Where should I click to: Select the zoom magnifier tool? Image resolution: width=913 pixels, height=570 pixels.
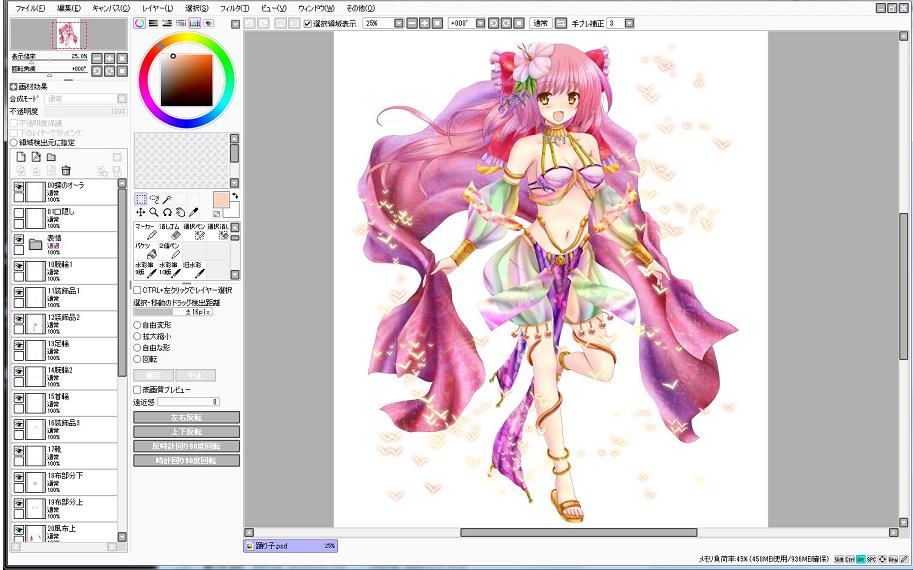(154, 212)
